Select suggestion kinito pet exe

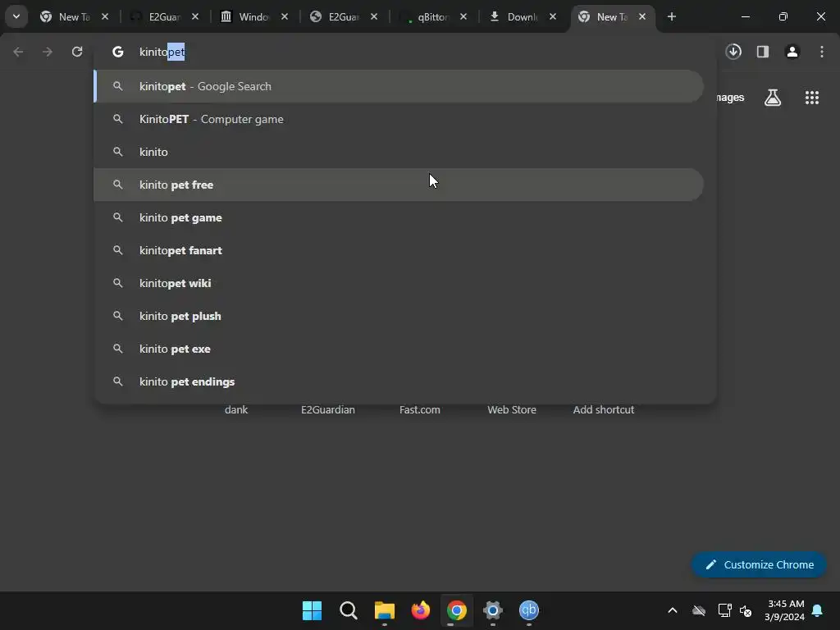point(399,349)
